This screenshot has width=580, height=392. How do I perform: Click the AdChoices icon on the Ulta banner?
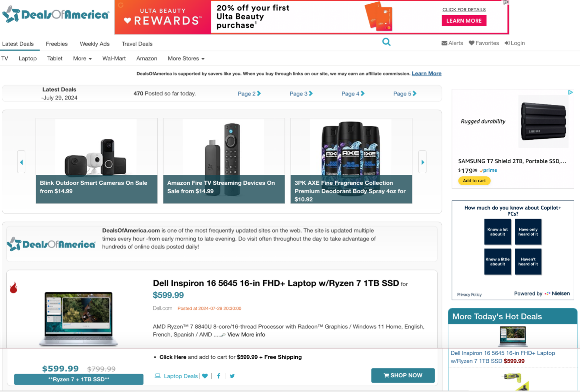click(x=506, y=2)
